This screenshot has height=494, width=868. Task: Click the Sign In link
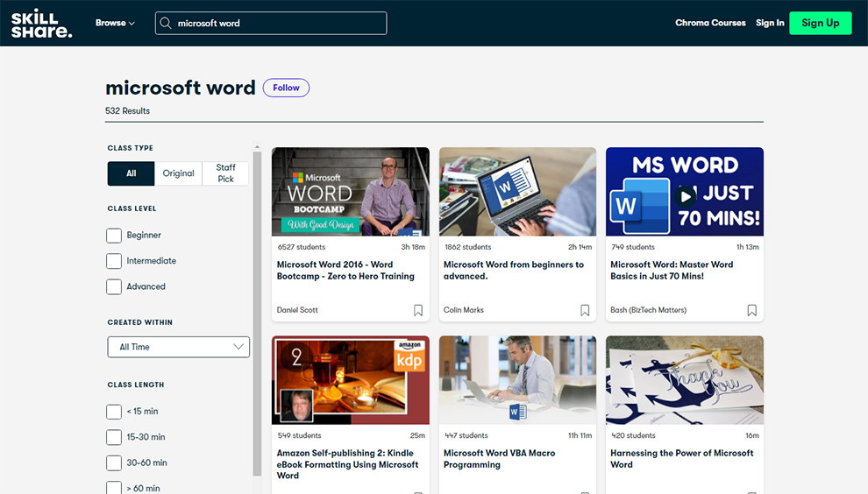770,24
